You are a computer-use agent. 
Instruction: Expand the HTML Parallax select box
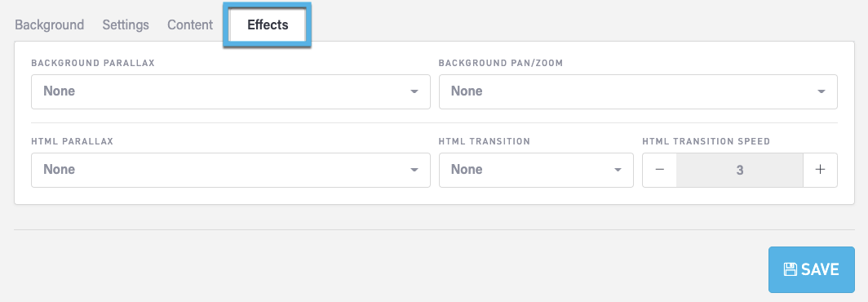click(231, 170)
